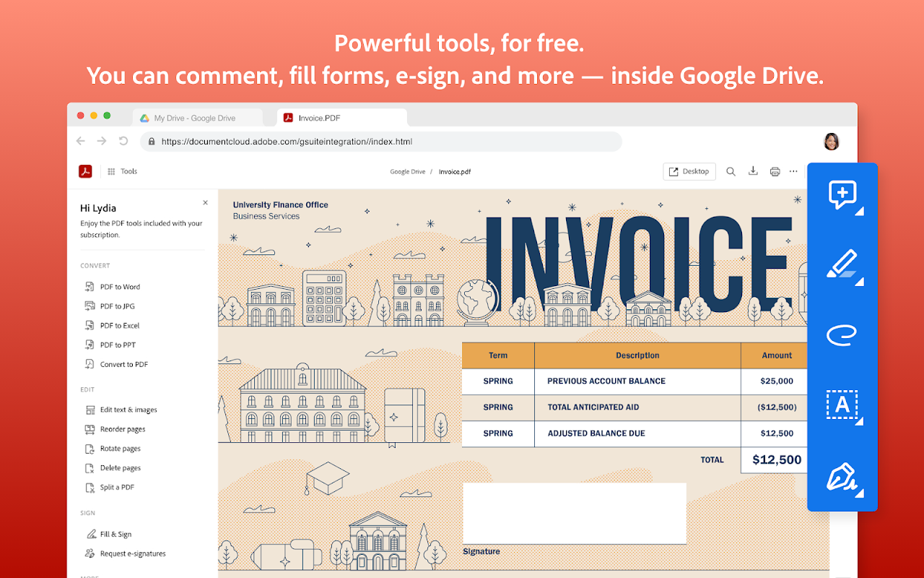Viewport: 924px width, 578px height.
Task: Reload the page with refresh icon
Action: click(123, 142)
